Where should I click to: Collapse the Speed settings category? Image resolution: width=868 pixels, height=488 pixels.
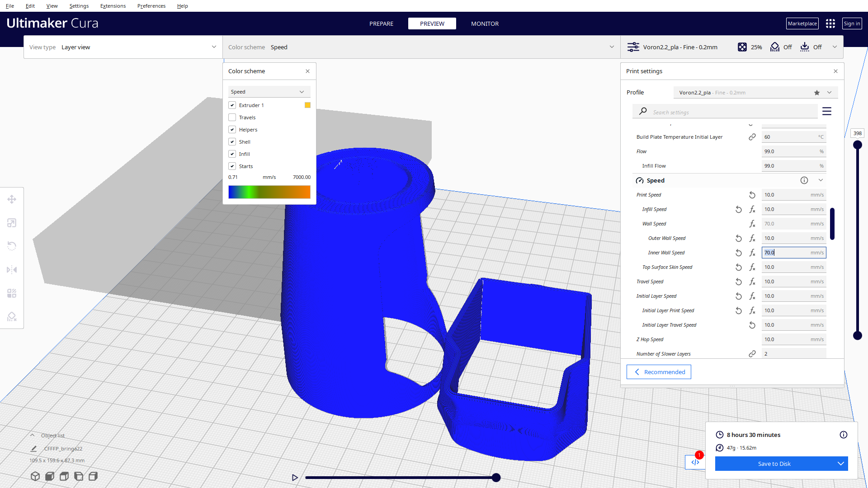tap(821, 180)
